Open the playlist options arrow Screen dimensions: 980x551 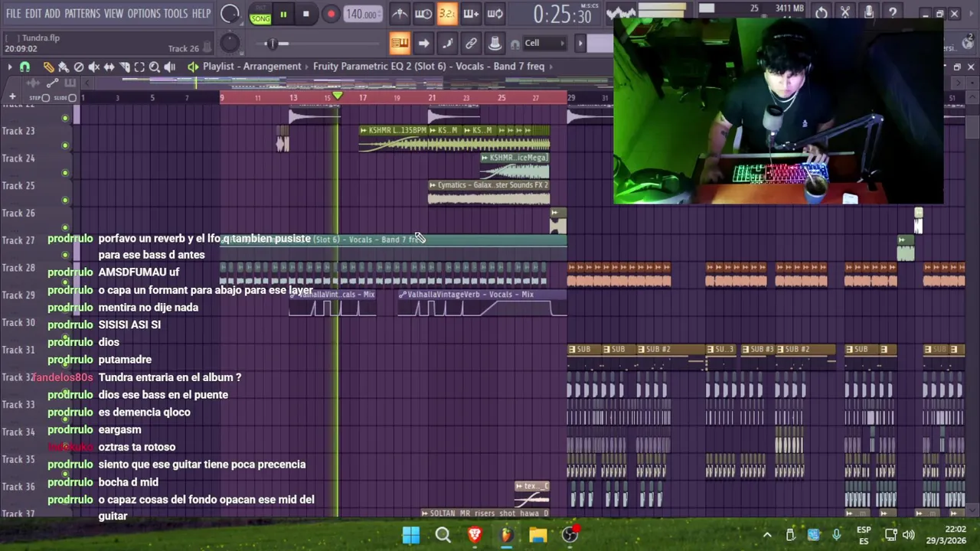click(10, 67)
